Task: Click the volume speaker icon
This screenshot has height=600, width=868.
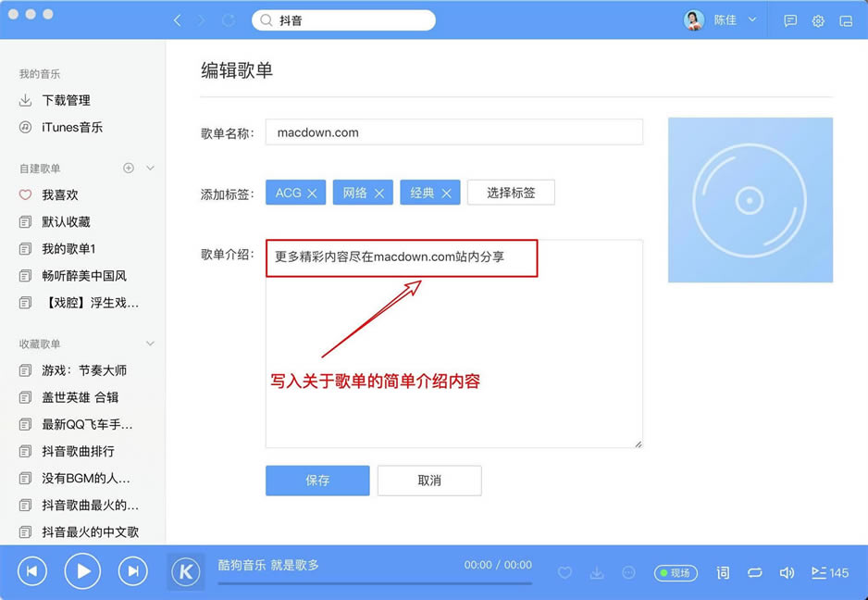Action: tap(787, 573)
